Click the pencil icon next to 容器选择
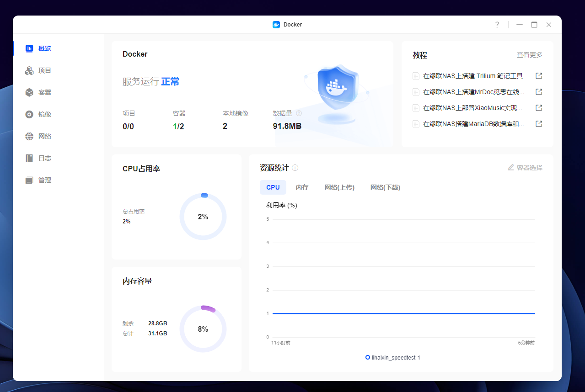The height and width of the screenshot is (392, 585). (511, 168)
